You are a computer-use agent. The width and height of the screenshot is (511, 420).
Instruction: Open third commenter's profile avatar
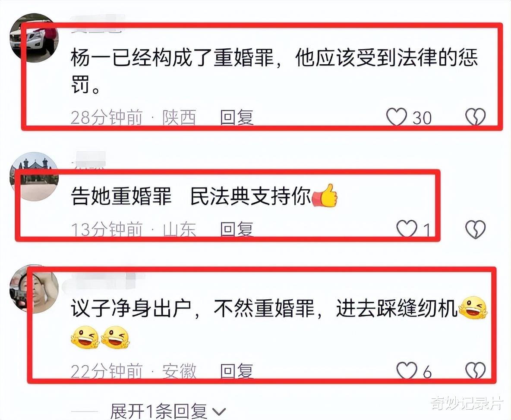(x=34, y=289)
